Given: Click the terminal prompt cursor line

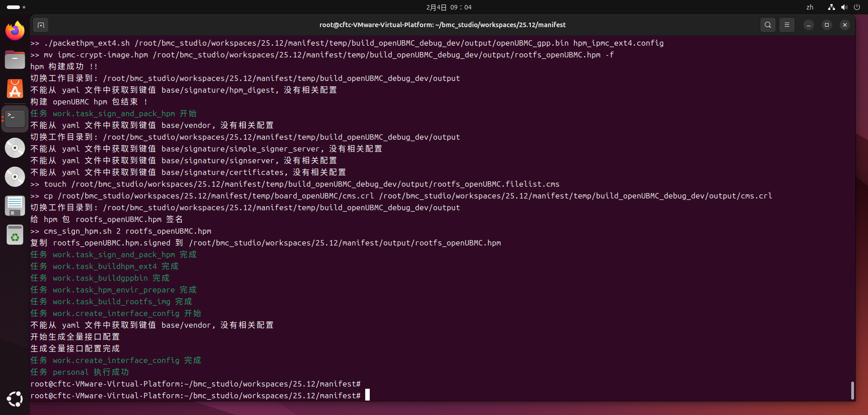Looking at the screenshot, I should pyautogui.click(x=367, y=396).
